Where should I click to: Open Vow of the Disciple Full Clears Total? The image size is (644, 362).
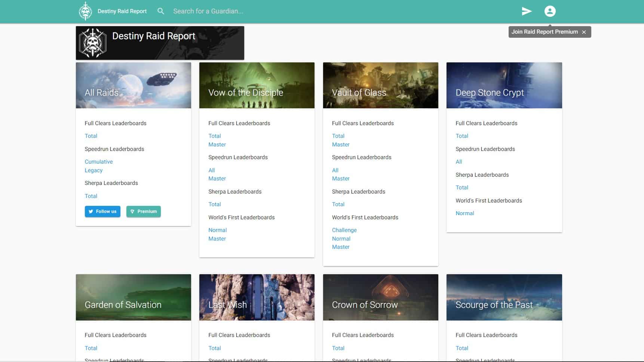click(x=215, y=136)
